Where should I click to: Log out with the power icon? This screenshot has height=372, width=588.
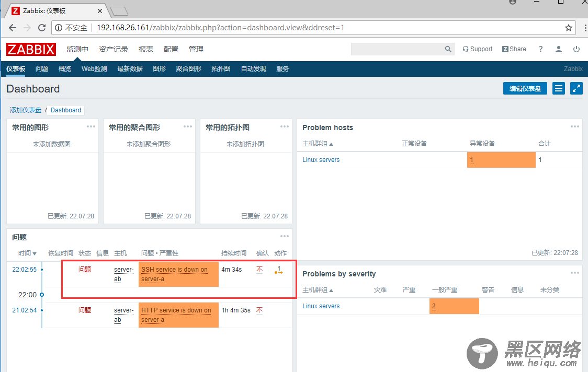[576, 49]
